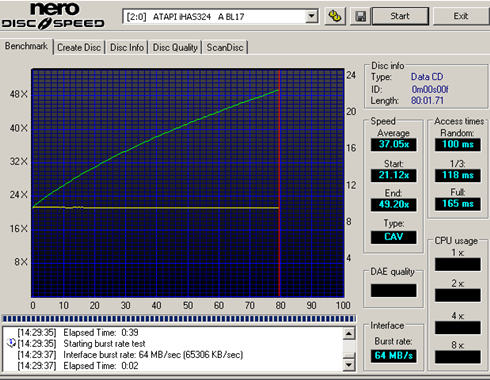Select the ATAPI iHAS324 drive combo box
This screenshot has width=490, height=380.
coord(220,16)
